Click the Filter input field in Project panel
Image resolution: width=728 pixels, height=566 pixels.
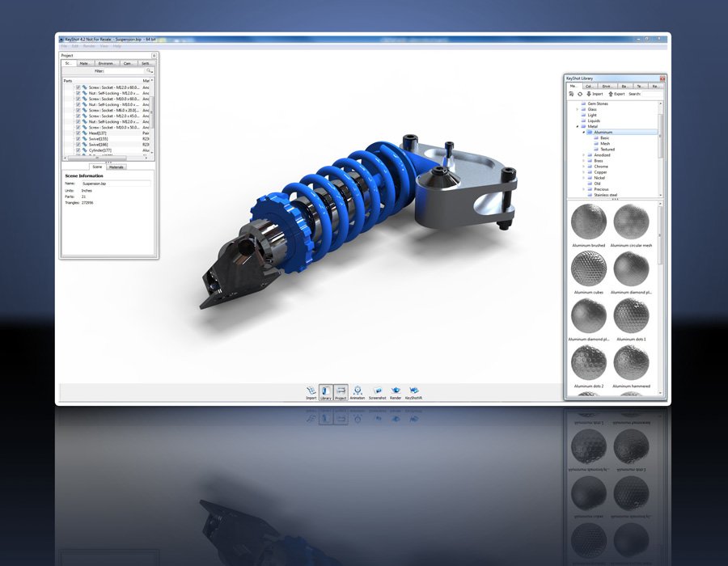click(125, 71)
